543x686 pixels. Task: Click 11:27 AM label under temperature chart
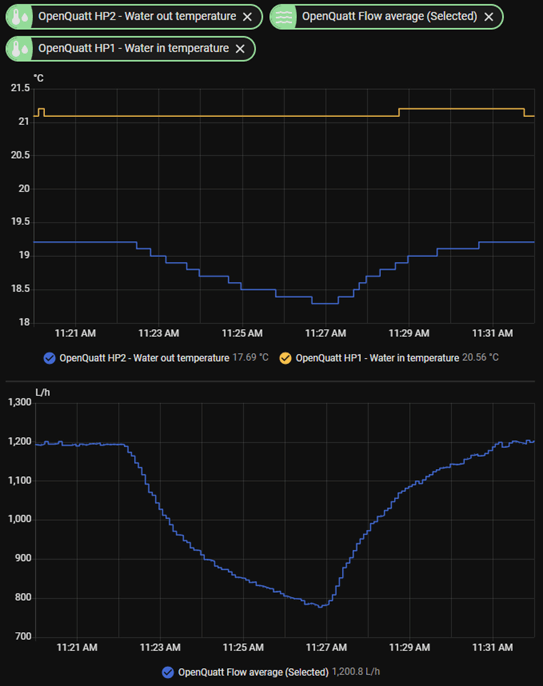point(326,333)
